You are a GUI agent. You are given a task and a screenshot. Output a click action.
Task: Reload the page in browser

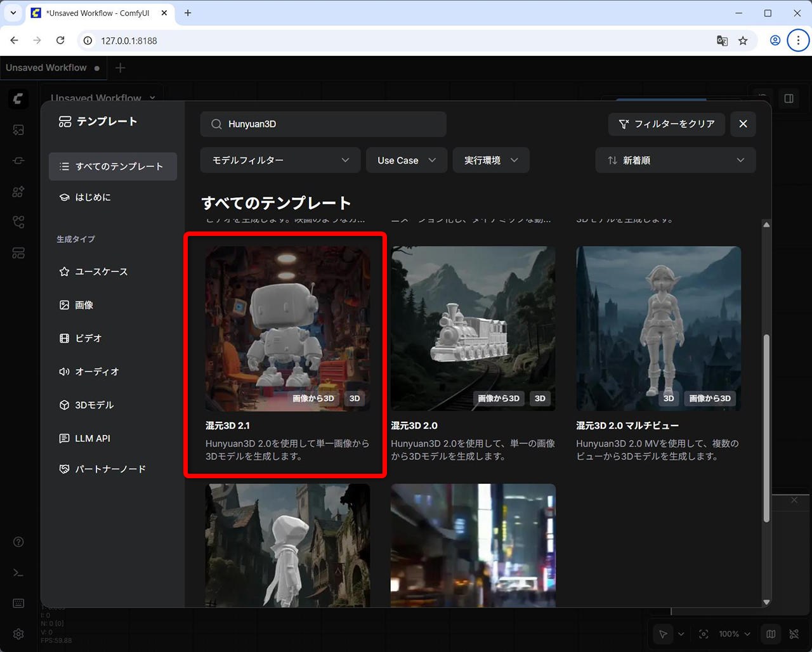click(60, 41)
